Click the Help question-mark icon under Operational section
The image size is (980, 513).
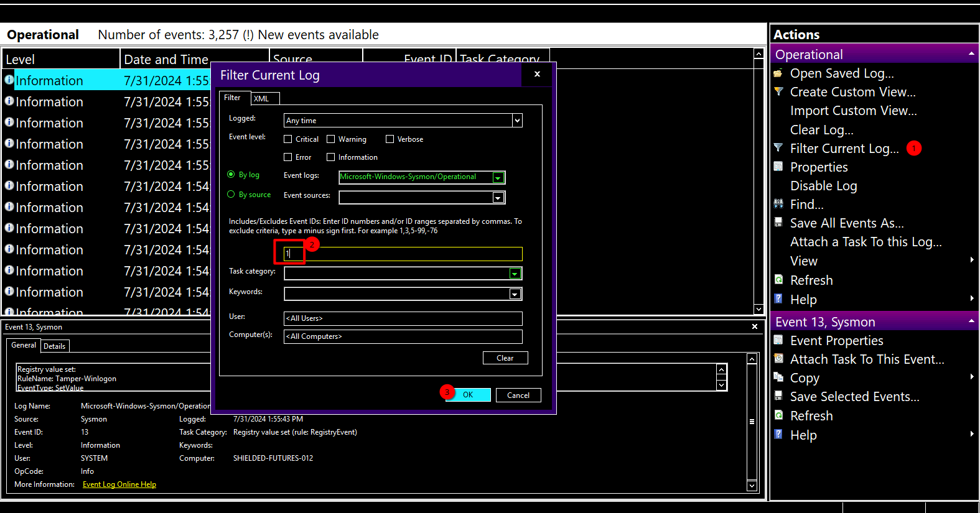778,298
